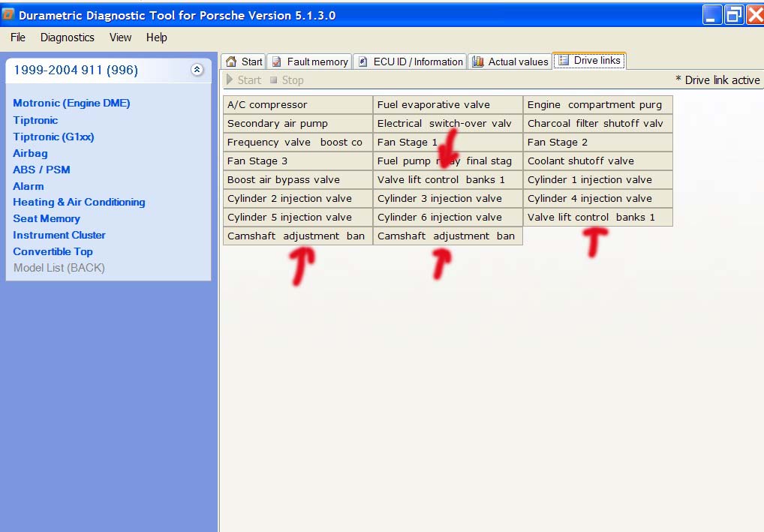Select Engine compartment purg drive link
Viewport: 764px width, 532px height.
pyautogui.click(x=598, y=105)
